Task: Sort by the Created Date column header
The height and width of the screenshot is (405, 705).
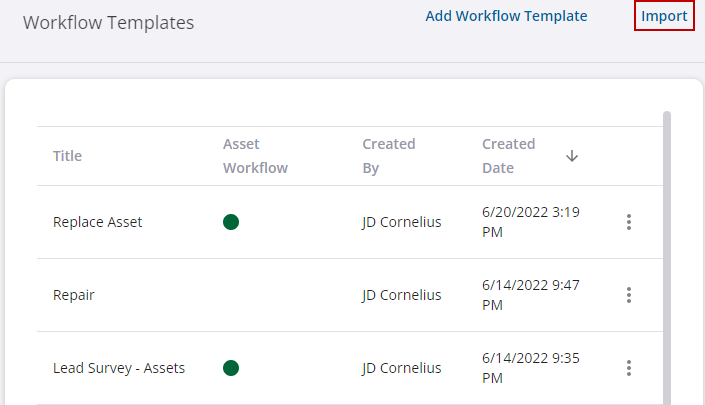Action: pyautogui.click(x=509, y=156)
